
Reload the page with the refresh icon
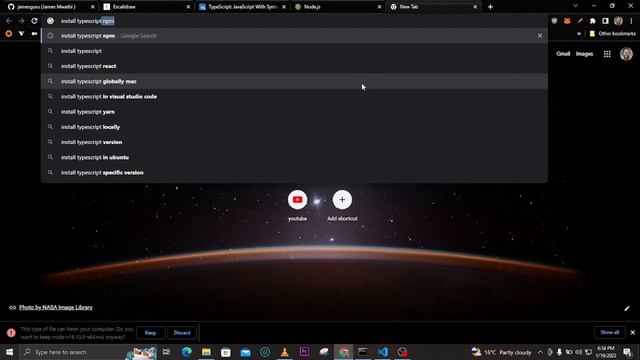pyautogui.click(x=34, y=21)
